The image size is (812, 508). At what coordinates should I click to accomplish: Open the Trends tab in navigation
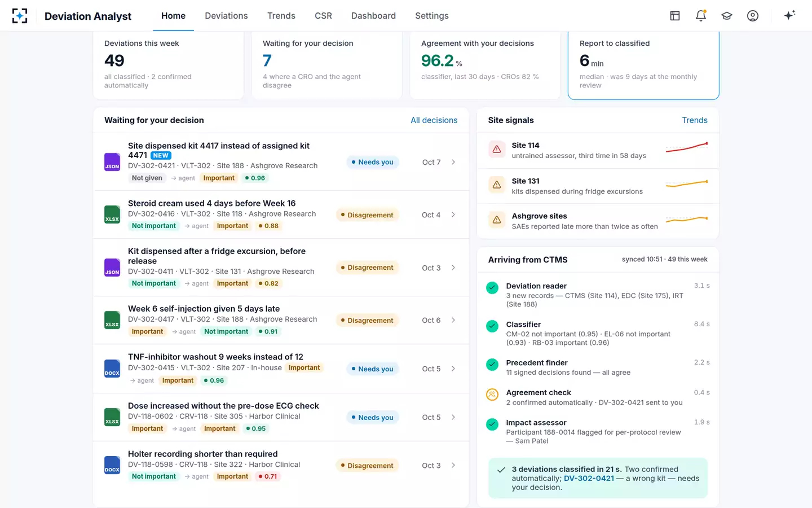281,16
